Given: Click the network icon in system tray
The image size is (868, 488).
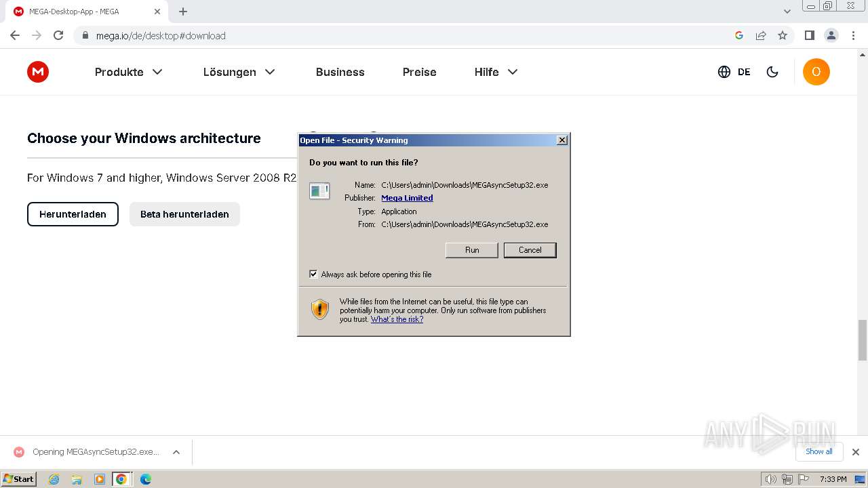Looking at the screenshot, I should (787, 479).
